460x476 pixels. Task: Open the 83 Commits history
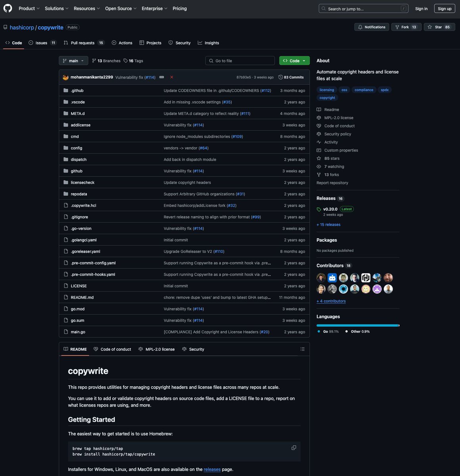coord(291,77)
